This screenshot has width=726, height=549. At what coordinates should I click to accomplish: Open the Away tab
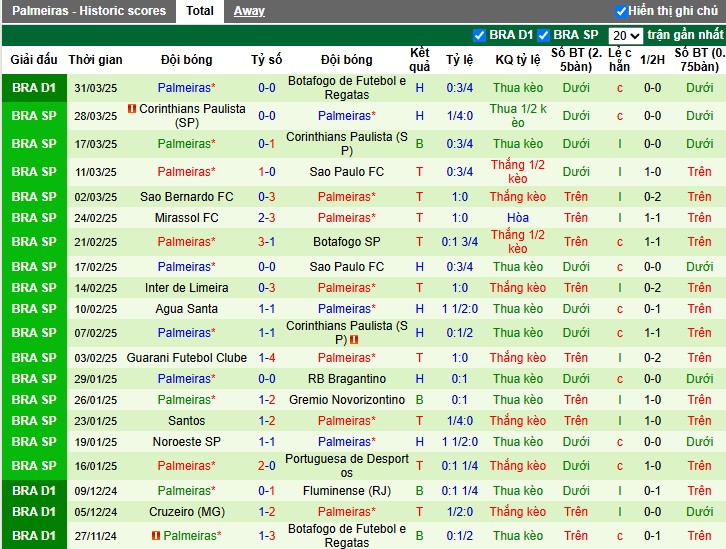(x=249, y=11)
